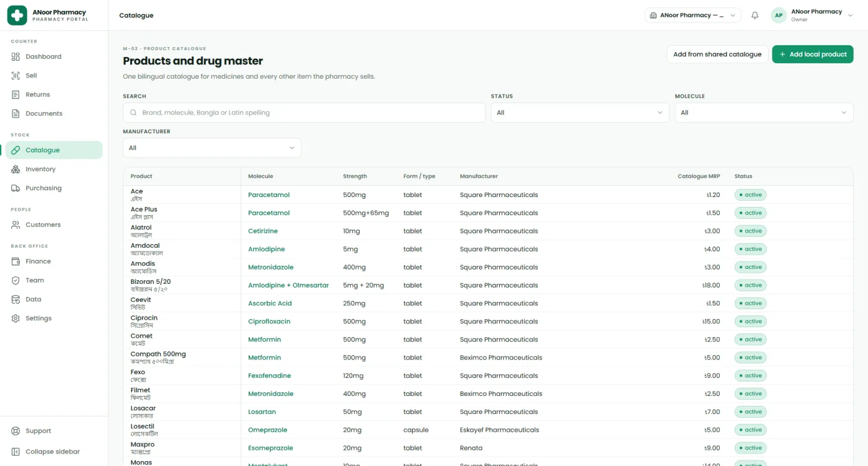The image size is (868, 466).
Task: Click the Amlodipine + Olmesartan molecule
Action: 288,286
